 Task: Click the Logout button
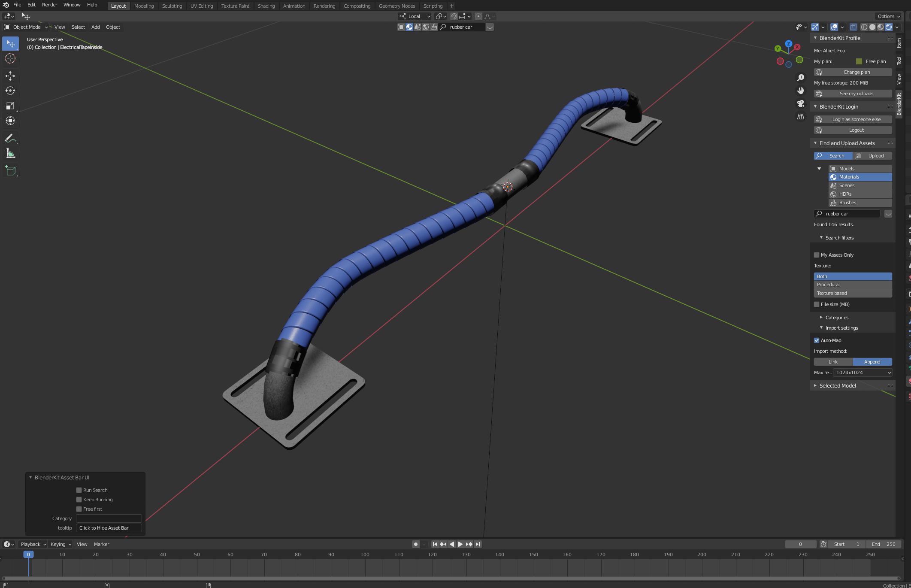pos(853,130)
